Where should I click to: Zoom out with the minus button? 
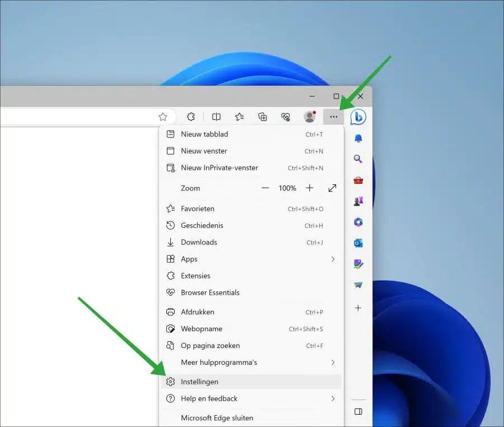tap(265, 188)
